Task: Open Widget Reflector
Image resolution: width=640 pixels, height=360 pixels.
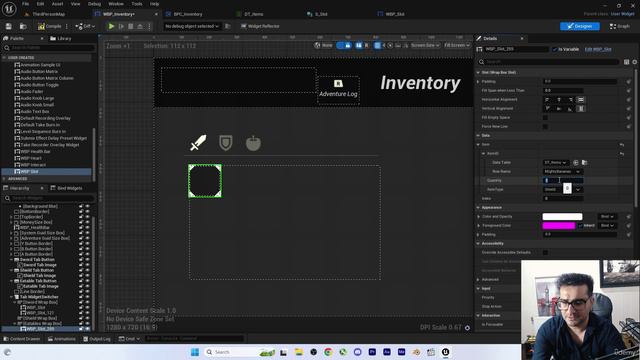Action: 260,26
